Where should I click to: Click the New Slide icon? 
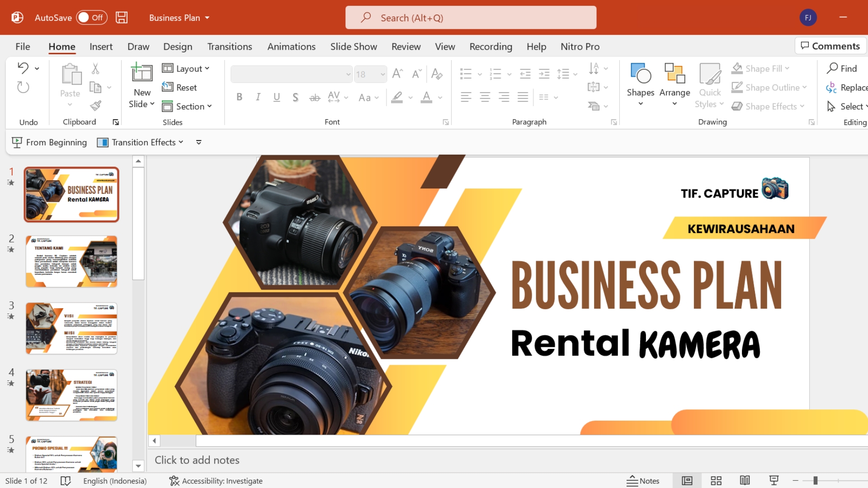pyautogui.click(x=142, y=73)
